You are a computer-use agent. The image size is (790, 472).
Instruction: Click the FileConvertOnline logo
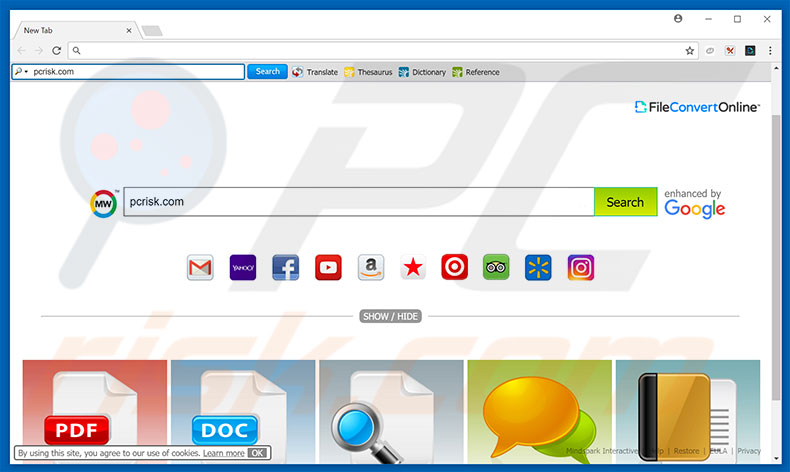(697, 107)
